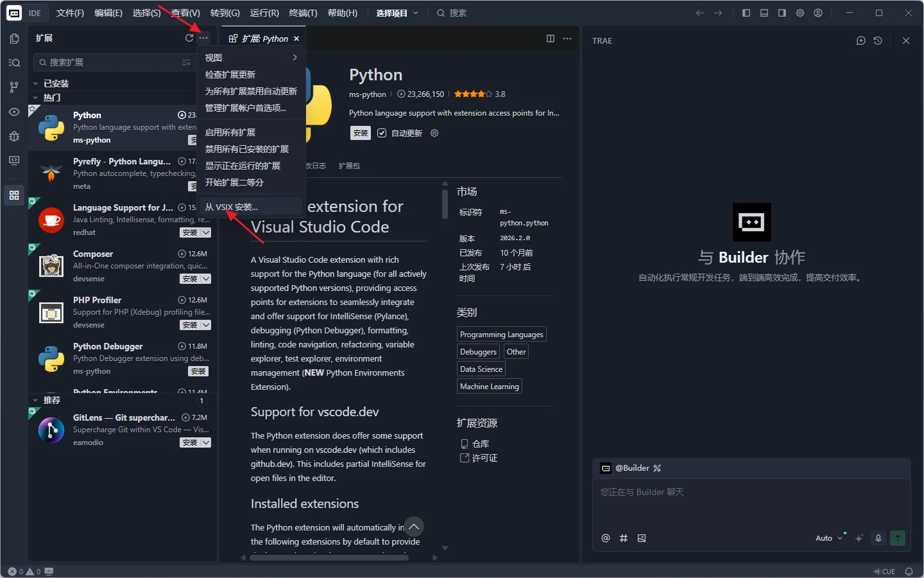Toggle the primary sidebar layout button

pyautogui.click(x=746, y=13)
